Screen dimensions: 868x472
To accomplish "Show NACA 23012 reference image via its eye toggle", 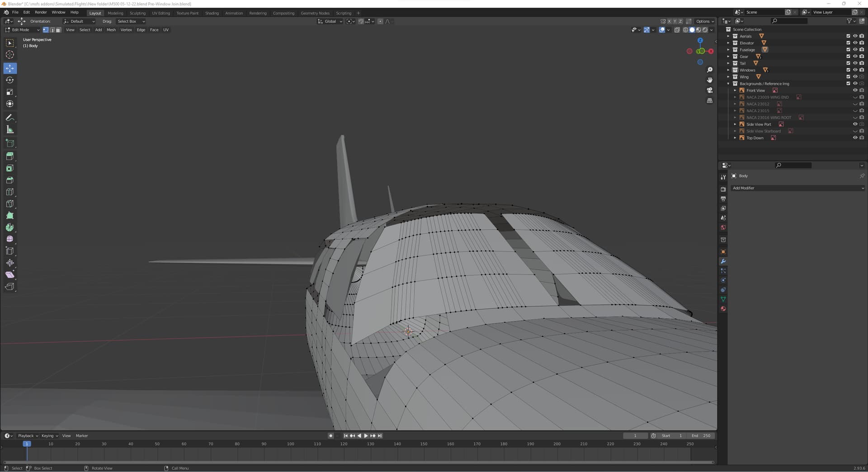I will pos(855,104).
